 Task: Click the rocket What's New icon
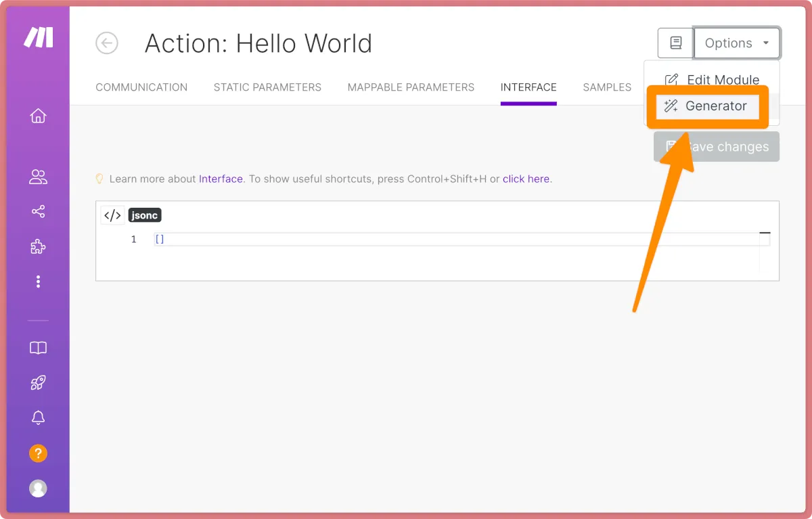coord(39,384)
